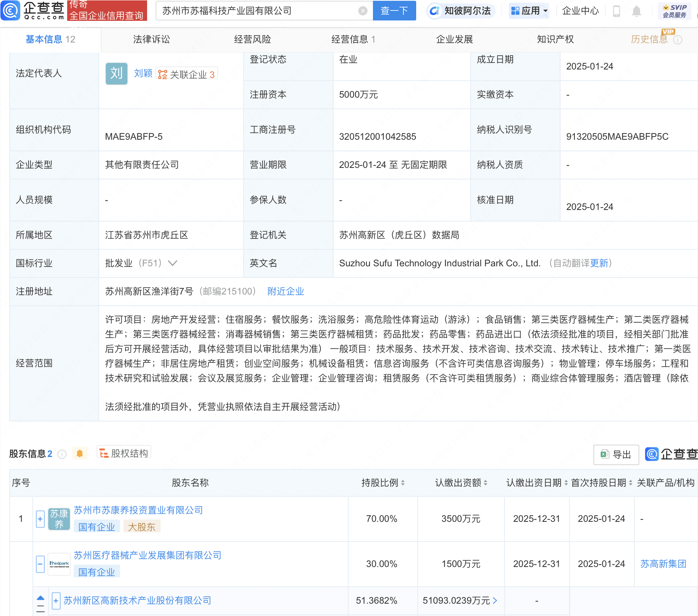The image size is (698, 616).
Task: Switch to the 经营风险 tab
Action: tap(252, 39)
